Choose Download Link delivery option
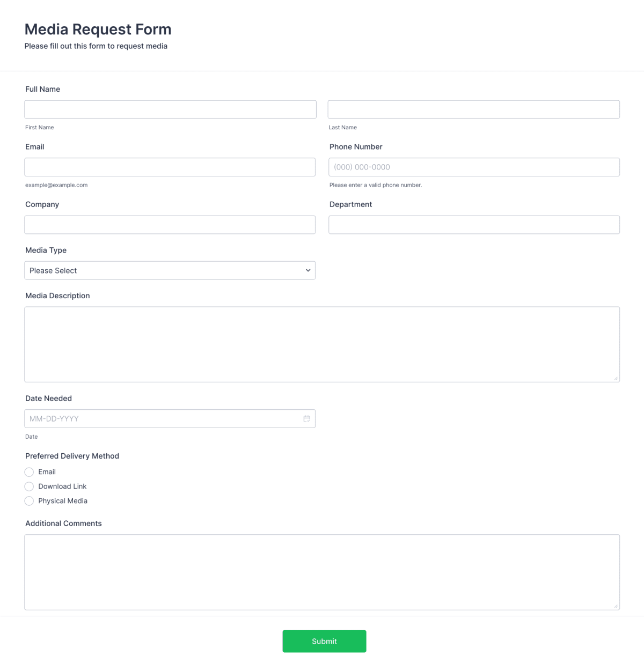 29,486
